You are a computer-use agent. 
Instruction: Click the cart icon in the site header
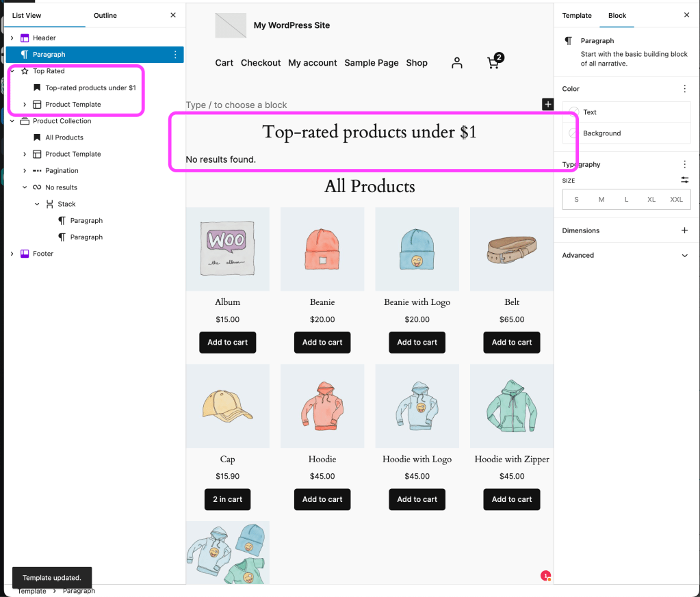pyautogui.click(x=493, y=62)
